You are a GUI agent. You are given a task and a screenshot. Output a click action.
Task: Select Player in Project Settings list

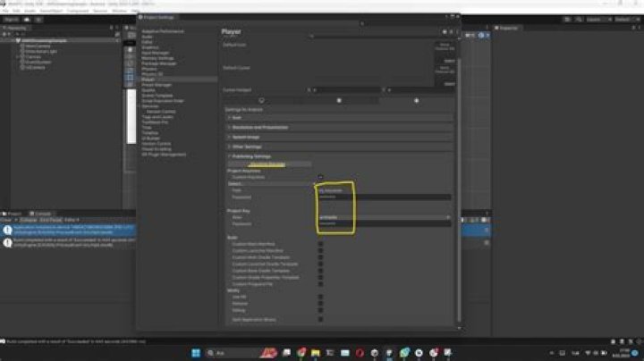tap(148, 80)
